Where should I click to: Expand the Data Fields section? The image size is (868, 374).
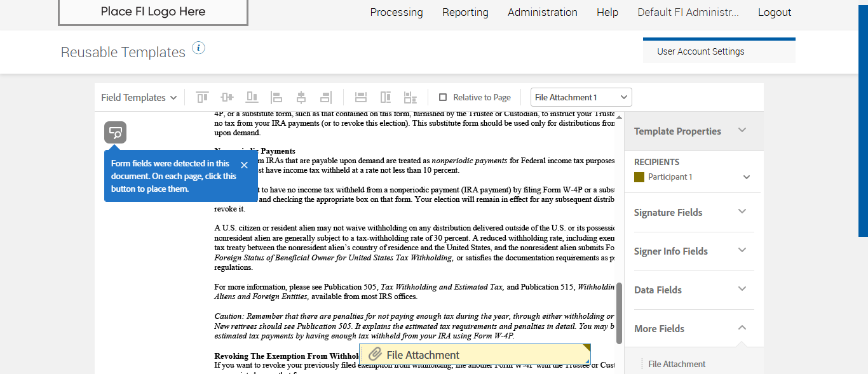(742, 289)
